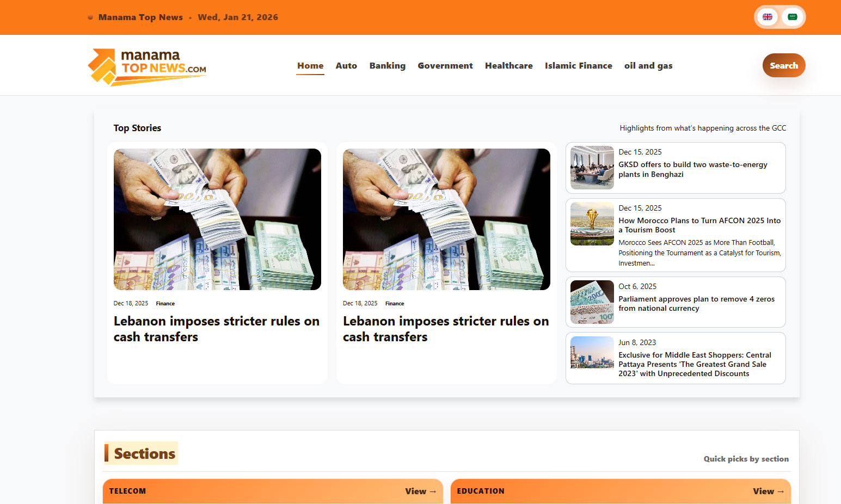This screenshot has height=504, width=841.
Task: Select Government in the navigation bar
Action: 445,66
